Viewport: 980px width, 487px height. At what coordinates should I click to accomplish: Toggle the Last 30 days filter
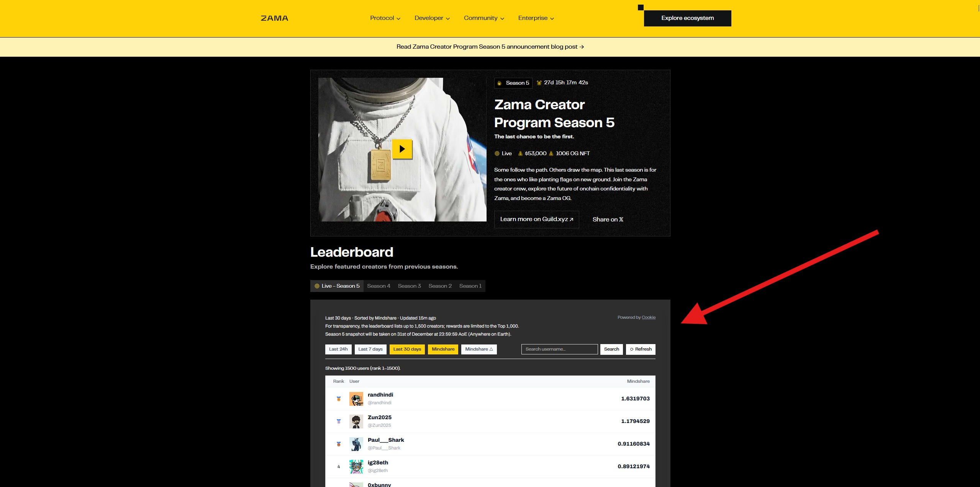pos(407,349)
